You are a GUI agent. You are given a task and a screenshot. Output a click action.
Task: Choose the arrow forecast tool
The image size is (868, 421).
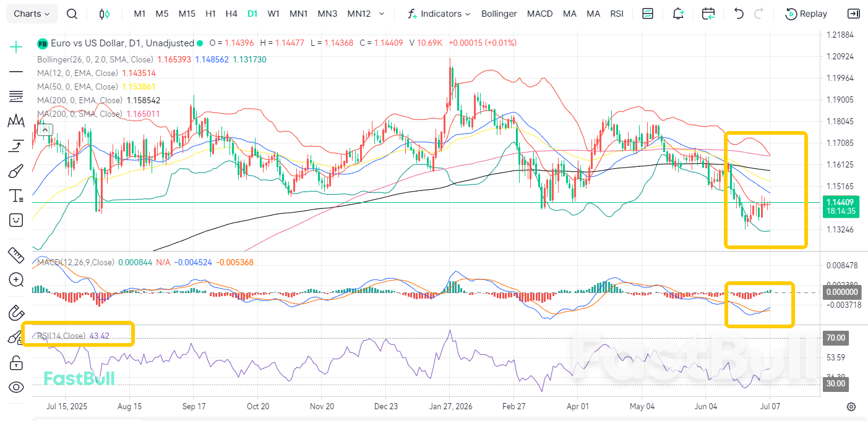[x=16, y=146]
